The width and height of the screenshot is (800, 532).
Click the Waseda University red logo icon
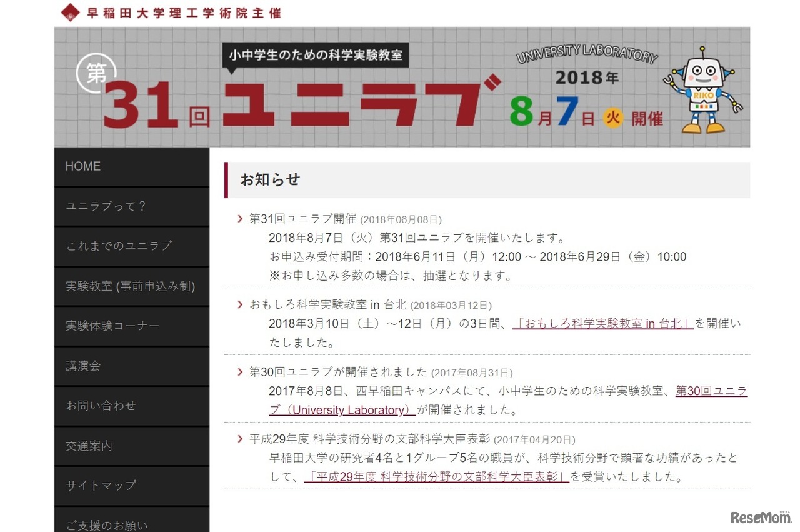pyautogui.click(x=71, y=11)
